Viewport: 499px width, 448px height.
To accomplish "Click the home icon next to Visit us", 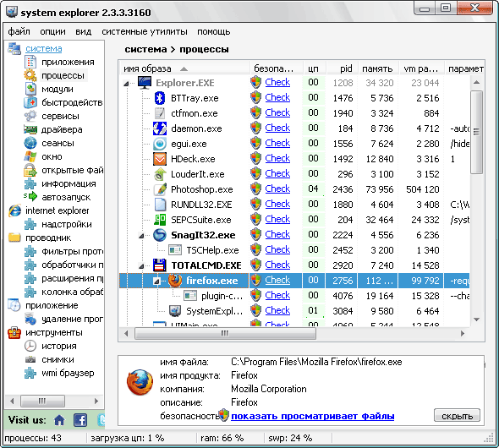I will (59, 420).
